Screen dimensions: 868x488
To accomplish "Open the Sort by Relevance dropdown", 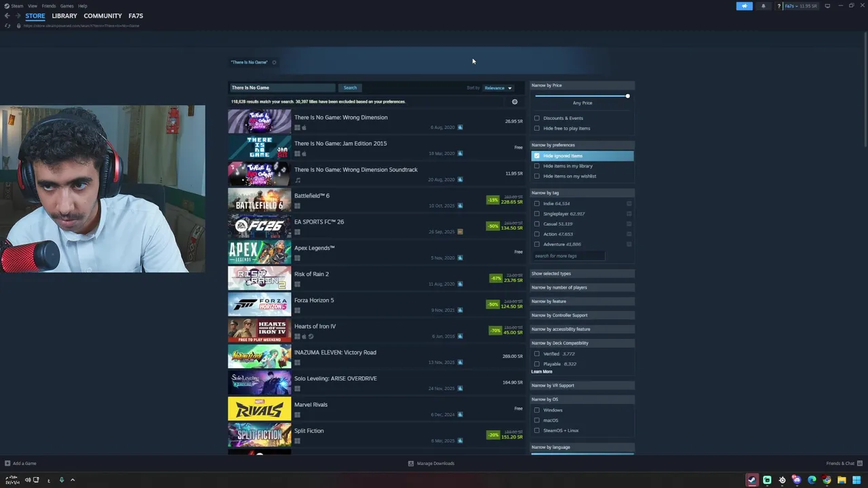I will (498, 87).
